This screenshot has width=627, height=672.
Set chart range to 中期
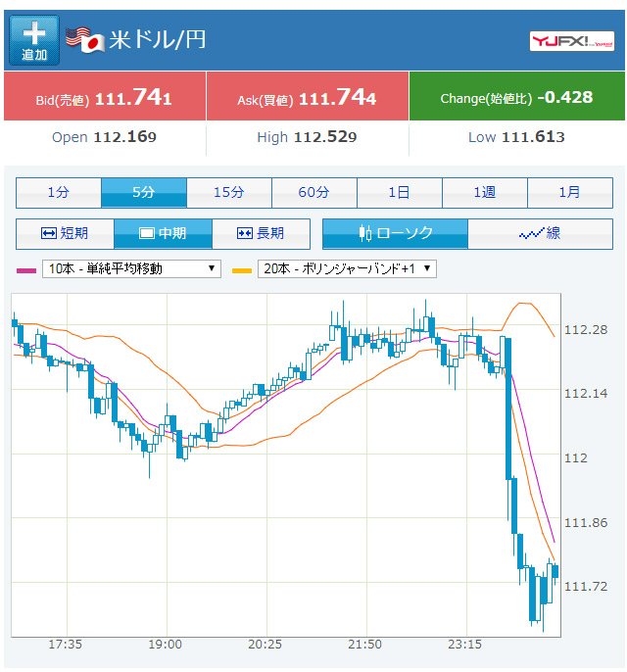click(x=163, y=234)
